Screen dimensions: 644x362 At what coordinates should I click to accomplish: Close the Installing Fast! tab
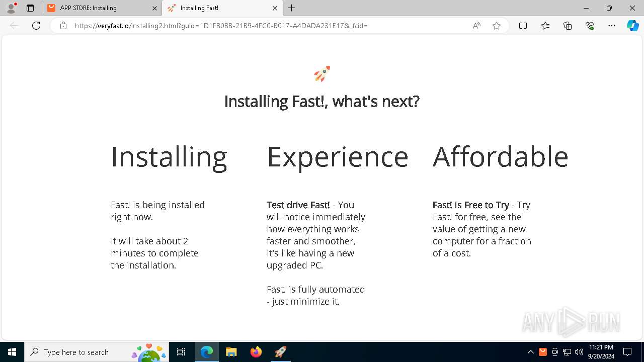pos(275,8)
